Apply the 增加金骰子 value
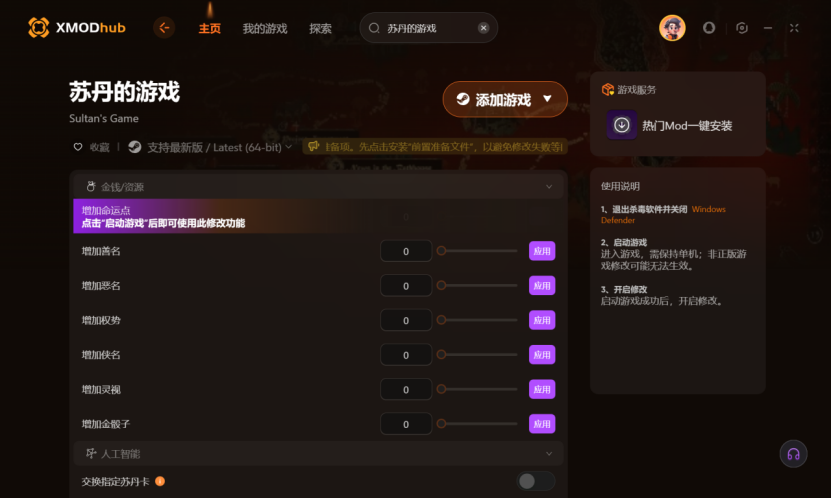Image resolution: width=831 pixels, height=498 pixels. [x=542, y=424]
